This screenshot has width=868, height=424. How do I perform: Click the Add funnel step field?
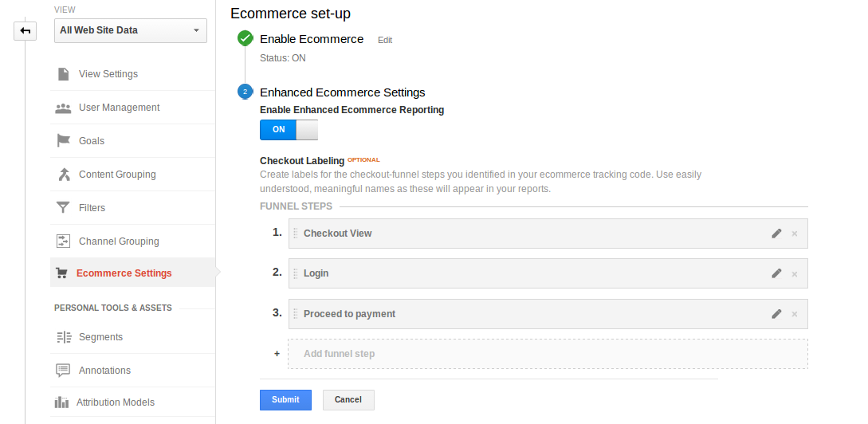pos(548,354)
